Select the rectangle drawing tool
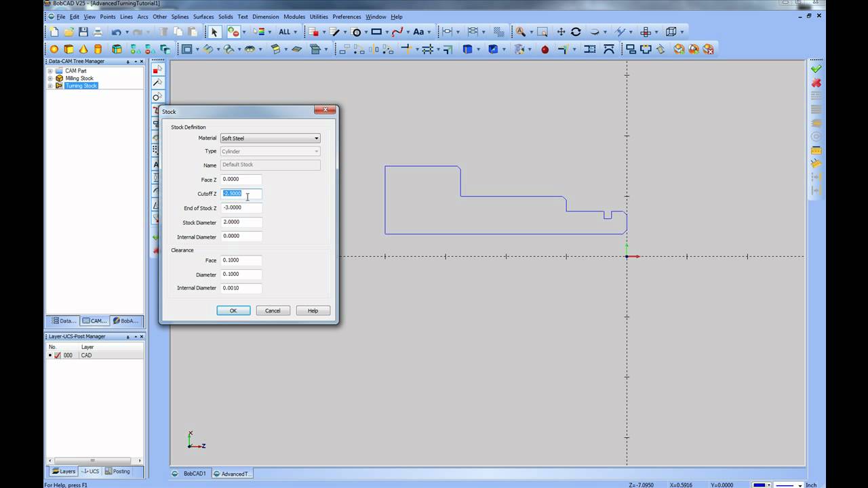 click(376, 32)
